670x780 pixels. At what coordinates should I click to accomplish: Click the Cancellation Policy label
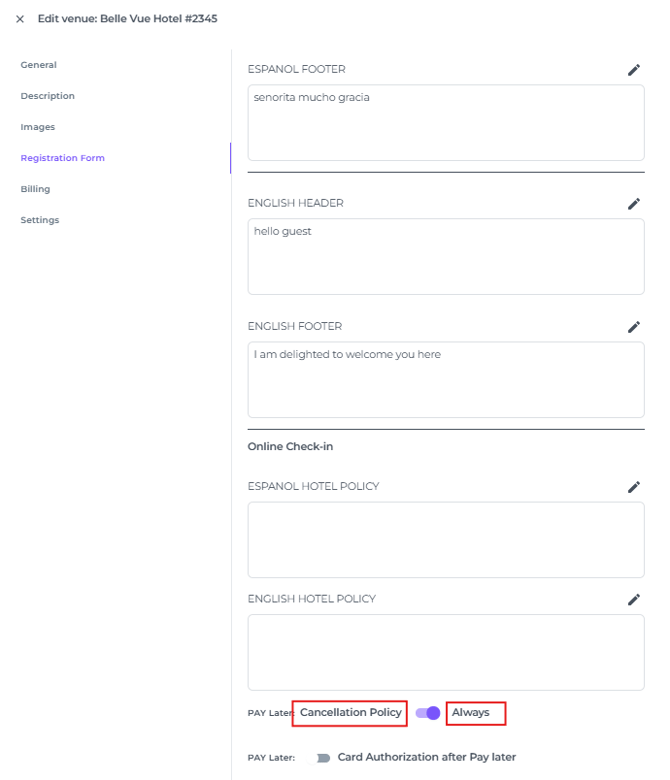[350, 713]
